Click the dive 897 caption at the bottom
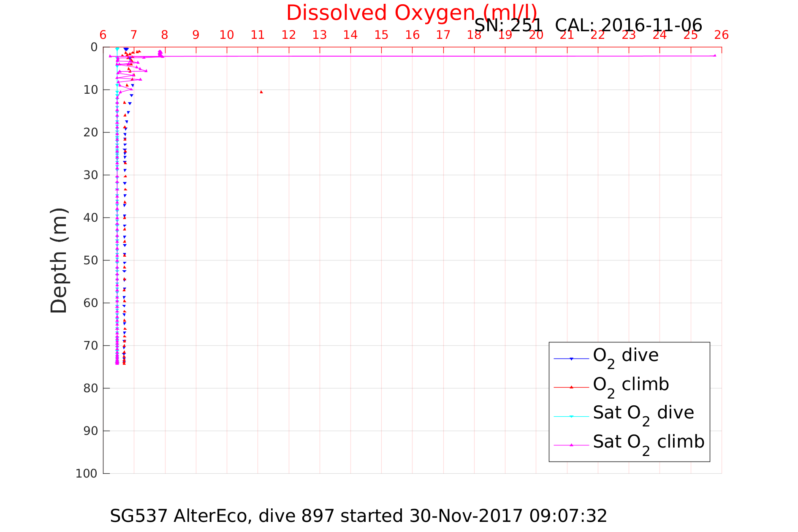Viewport: 798px width, 532px height. pos(358,516)
